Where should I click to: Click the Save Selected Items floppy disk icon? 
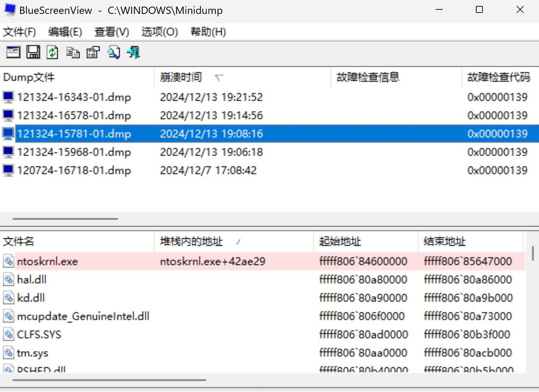click(33, 52)
